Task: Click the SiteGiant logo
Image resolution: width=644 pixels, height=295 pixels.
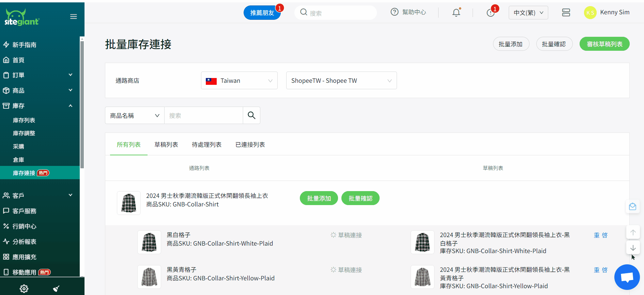Action: tap(22, 17)
